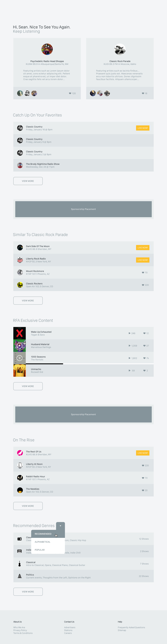Screen dimensions: 167x644
Task: Select Alphabetical in the sort menu
Action: (x=42, y=542)
